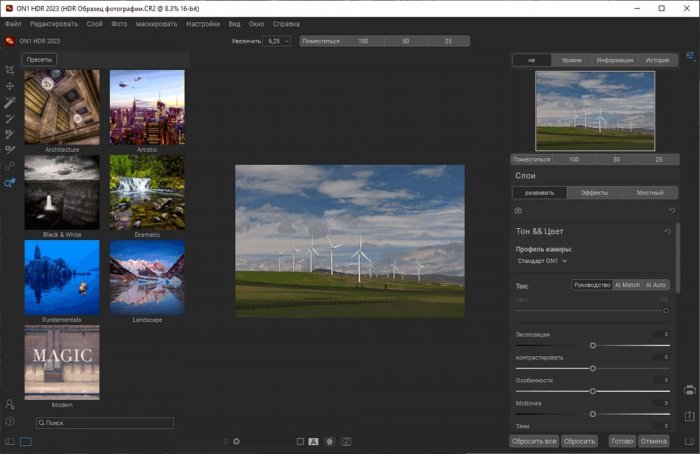The height and width of the screenshot is (454, 700).
Task: Open Стандарт ON1 camera profile dropdown
Action: tap(542, 261)
